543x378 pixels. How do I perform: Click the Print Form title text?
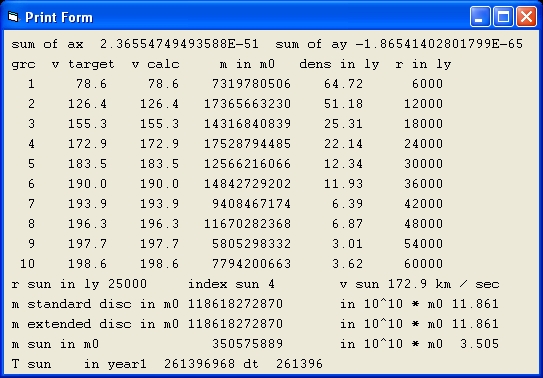point(59,17)
